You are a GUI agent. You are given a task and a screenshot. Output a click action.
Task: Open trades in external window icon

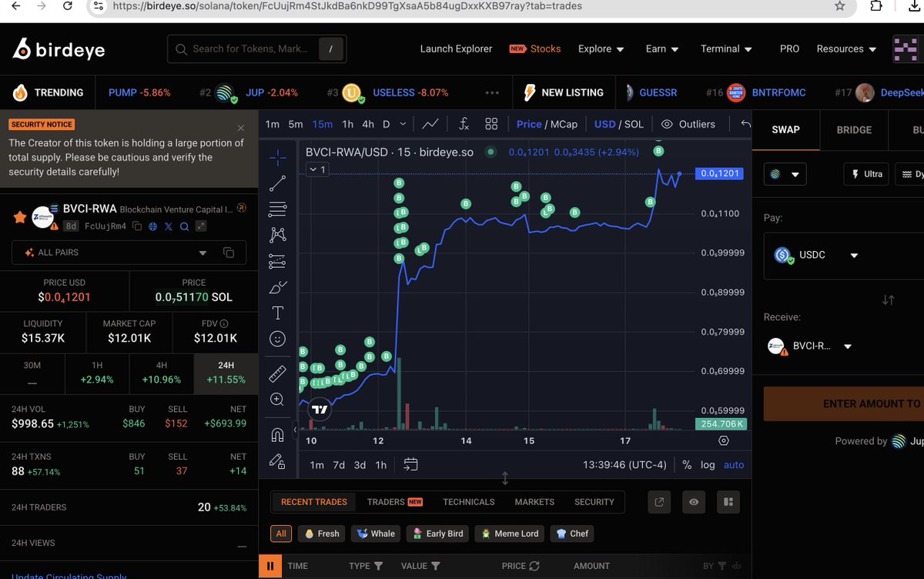click(x=659, y=502)
